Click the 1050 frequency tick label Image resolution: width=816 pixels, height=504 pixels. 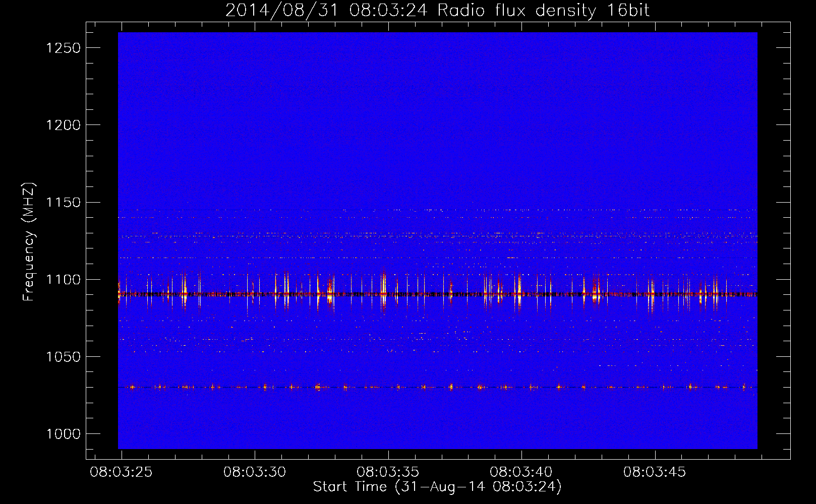64,357
